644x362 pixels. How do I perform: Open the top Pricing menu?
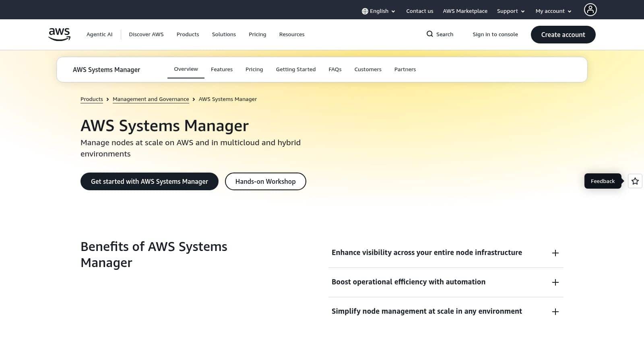(257, 34)
